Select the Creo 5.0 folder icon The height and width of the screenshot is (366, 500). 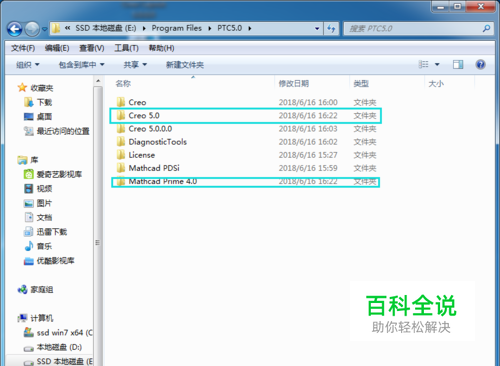[121, 115]
